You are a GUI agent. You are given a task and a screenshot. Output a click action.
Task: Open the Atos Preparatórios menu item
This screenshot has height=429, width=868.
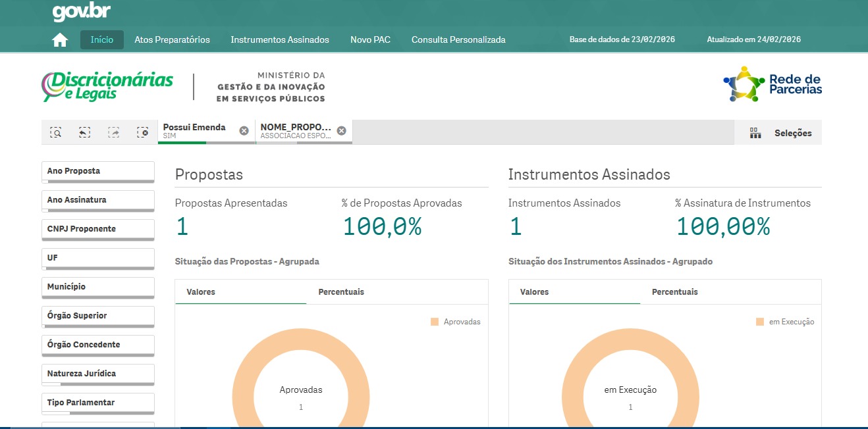point(172,39)
